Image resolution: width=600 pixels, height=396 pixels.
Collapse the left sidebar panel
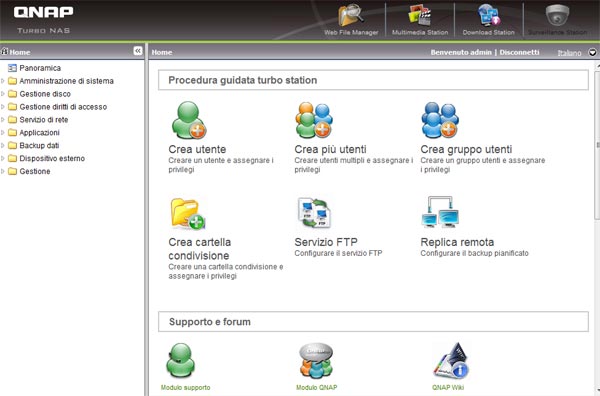(x=138, y=51)
